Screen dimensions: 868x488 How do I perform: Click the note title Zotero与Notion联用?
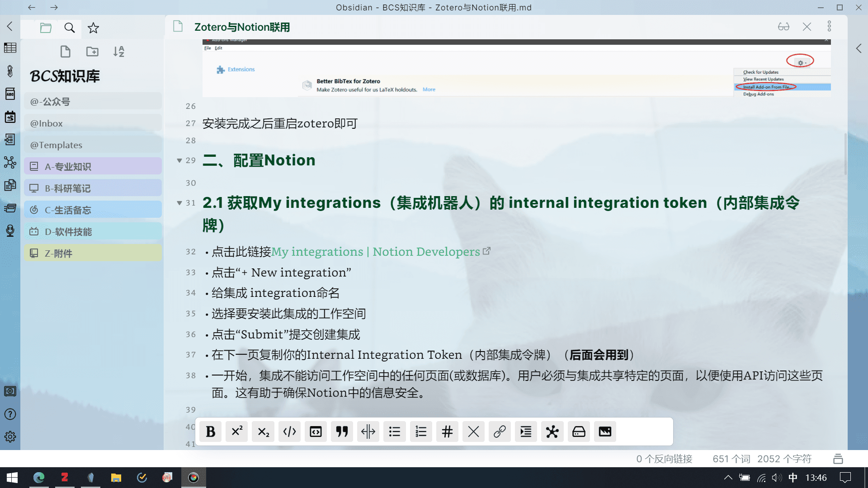(x=242, y=27)
